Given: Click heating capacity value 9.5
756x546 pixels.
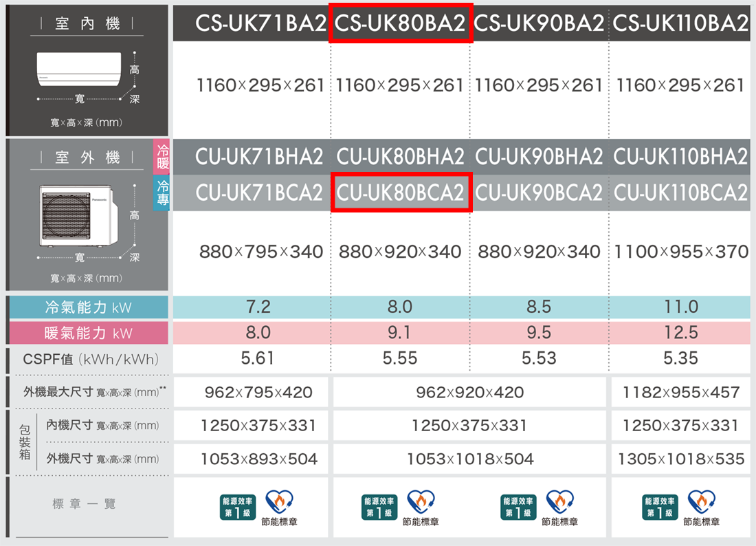Looking at the screenshot, I should 539,332.
